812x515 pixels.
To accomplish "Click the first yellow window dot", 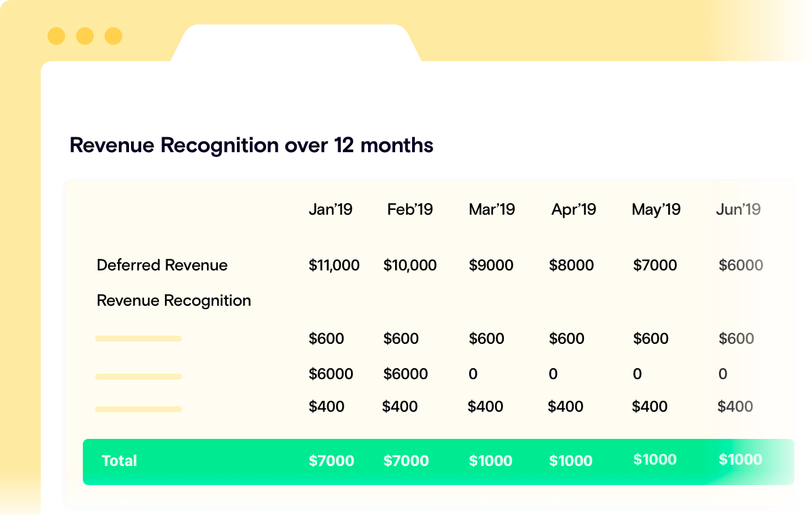I will [56, 36].
